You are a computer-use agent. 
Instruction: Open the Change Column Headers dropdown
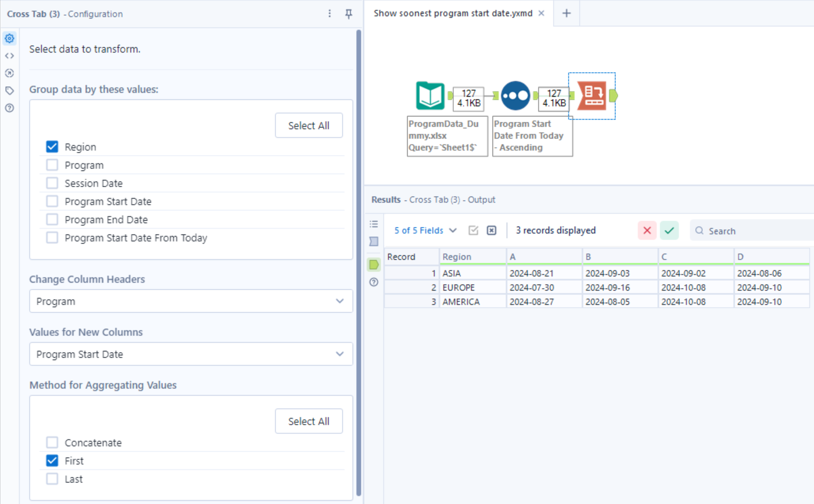pos(340,301)
